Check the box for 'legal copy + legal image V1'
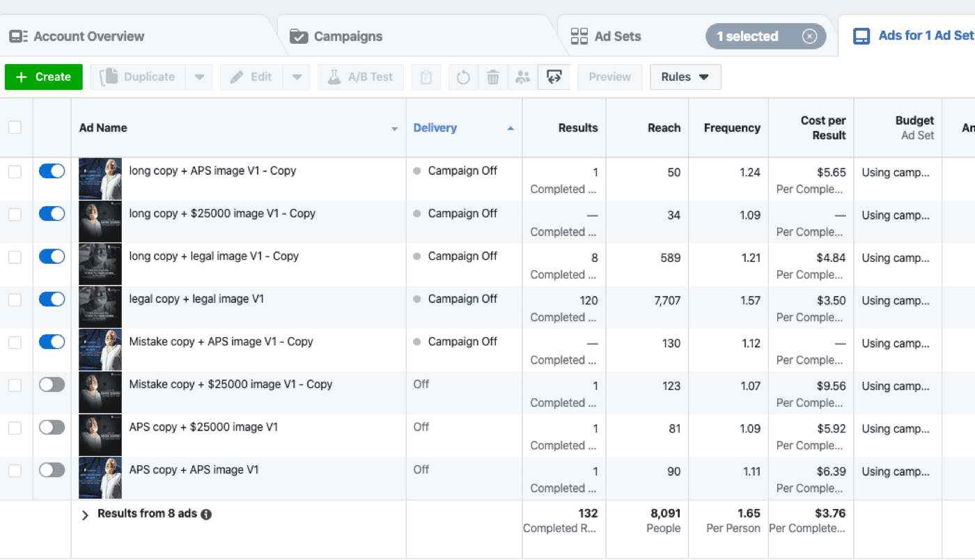The width and height of the screenshot is (975, 560). click(x=15, y=300)
